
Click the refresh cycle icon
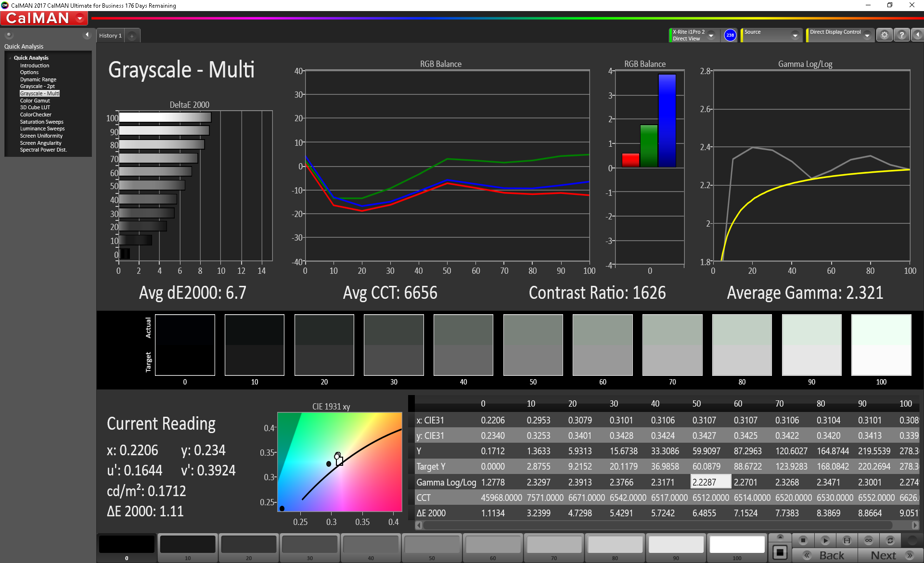[x=890, y=540]
